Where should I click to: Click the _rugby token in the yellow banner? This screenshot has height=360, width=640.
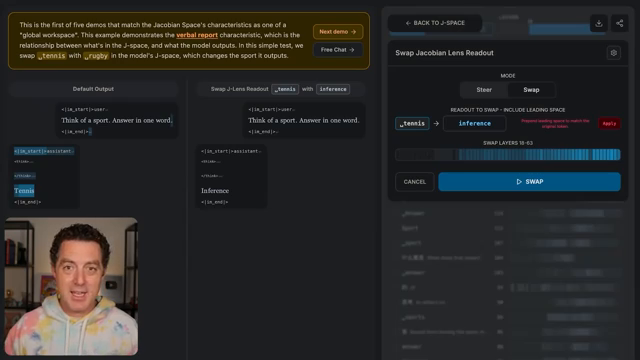point(96,56)
